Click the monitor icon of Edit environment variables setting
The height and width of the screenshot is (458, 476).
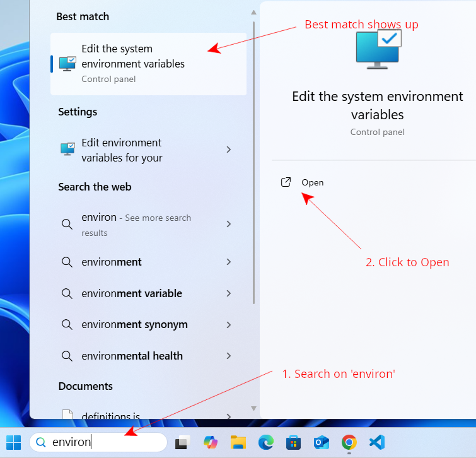[67, 149]
